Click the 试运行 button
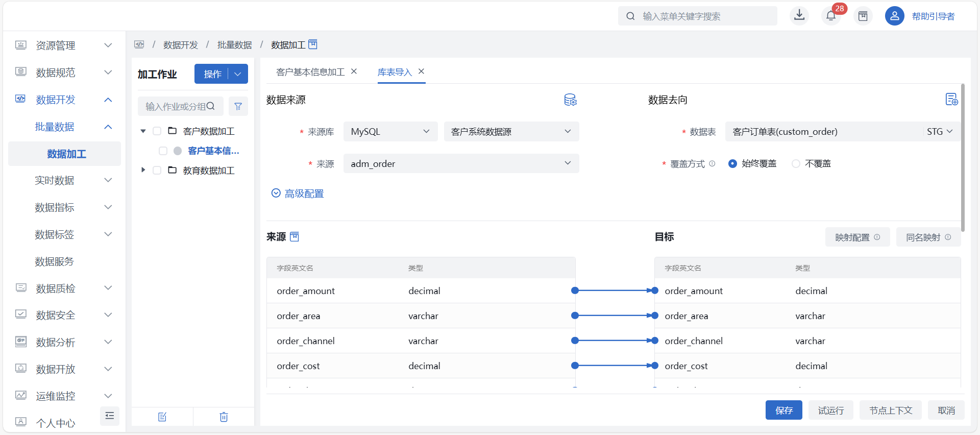The image size is (980, 435). 831,410
